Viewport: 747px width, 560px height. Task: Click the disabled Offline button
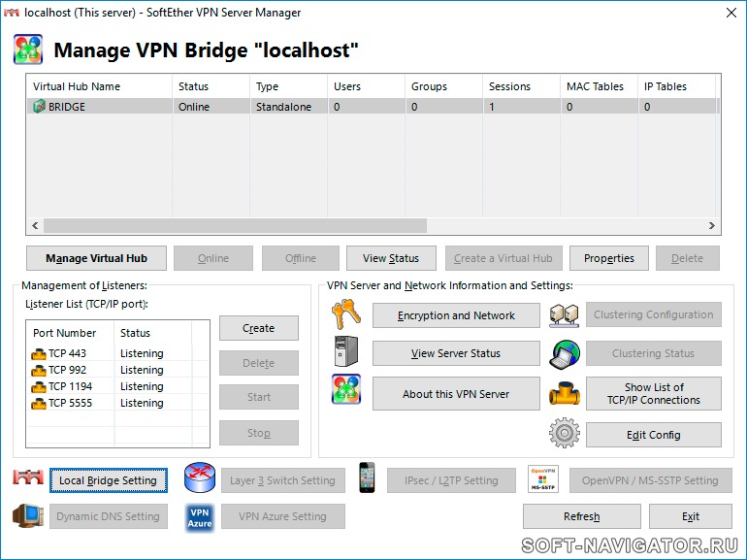pos(301,258)
